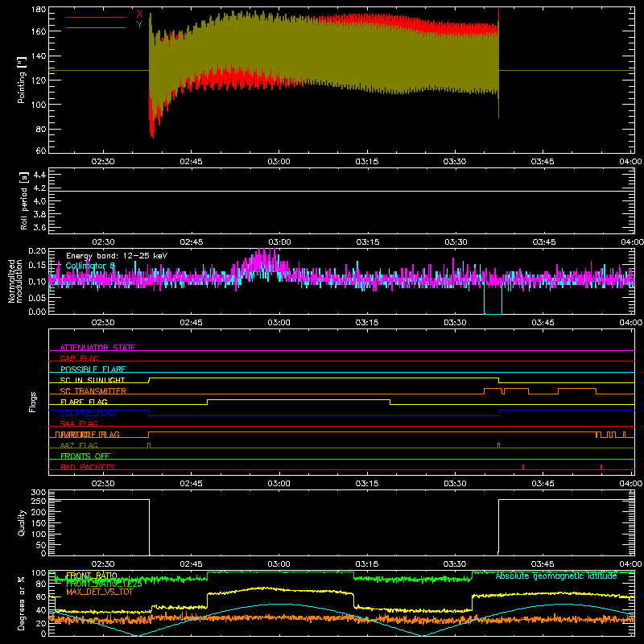
Task: Click the orange MAX_DET_VS_TOT legend label
Action: tap(99, 592)
